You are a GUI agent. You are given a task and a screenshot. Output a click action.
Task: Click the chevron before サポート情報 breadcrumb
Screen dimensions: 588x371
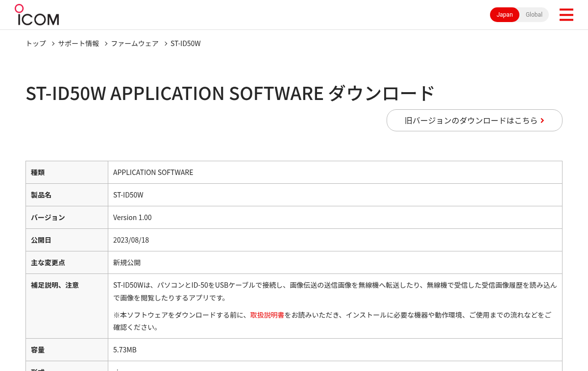(x=53, y=44)
